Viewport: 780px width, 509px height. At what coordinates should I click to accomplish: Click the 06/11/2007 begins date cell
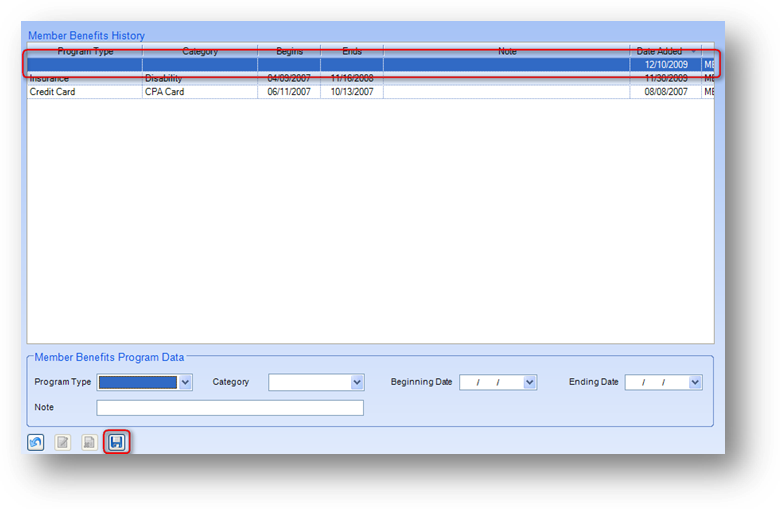pos(289,92)
